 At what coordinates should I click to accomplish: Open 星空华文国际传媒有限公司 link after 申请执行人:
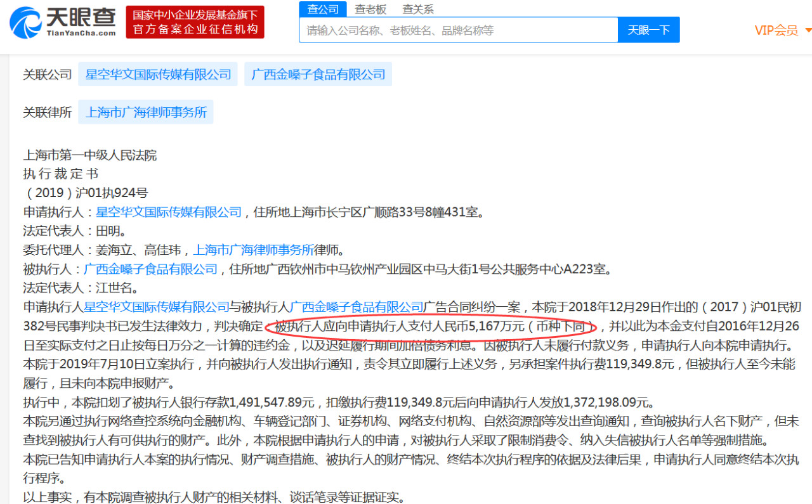[x=169, y=212]
